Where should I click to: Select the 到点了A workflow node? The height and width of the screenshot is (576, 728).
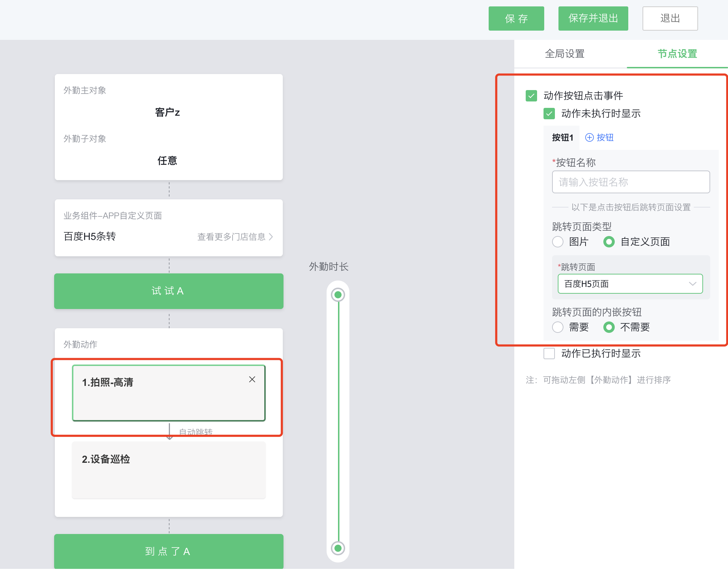pos(168,551)
